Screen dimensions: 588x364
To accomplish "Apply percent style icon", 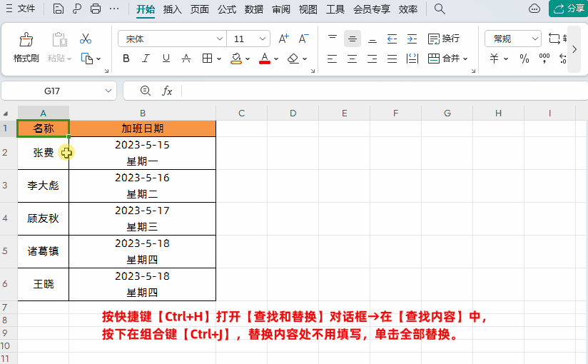I will 524,59.
